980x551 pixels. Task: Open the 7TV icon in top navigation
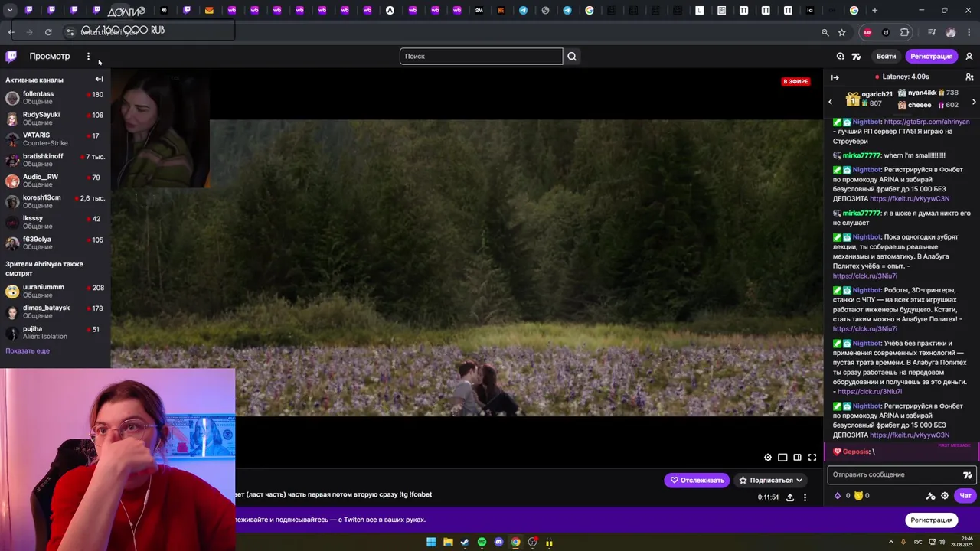tap(856, 56)
